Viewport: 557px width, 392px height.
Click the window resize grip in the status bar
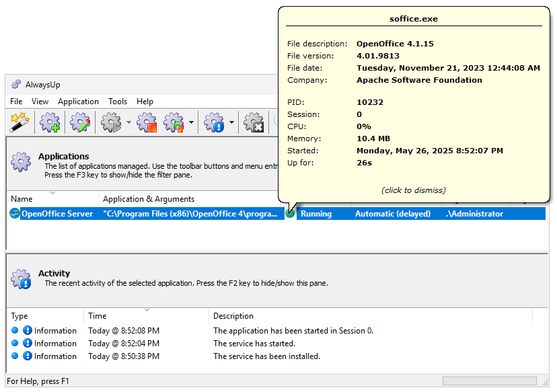(x=546, y=382)
